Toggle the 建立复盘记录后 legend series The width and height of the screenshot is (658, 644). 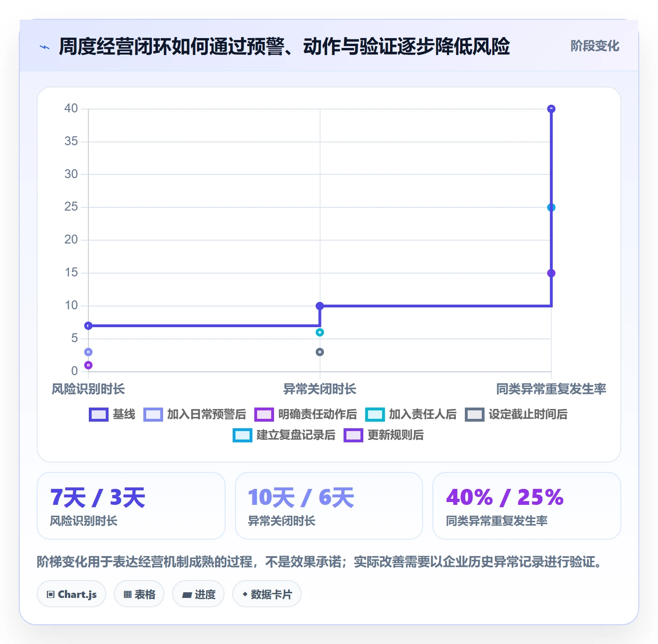[284, 435]
